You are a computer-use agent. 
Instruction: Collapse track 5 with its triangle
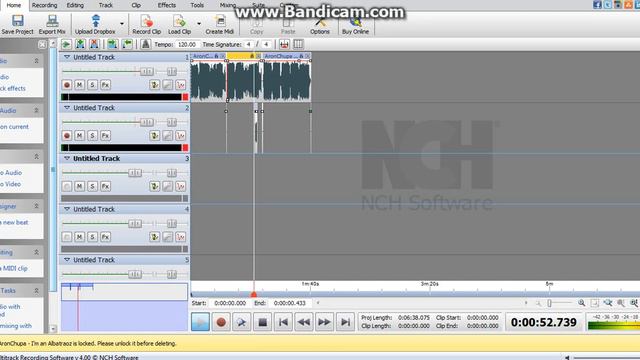[x=67, y=260]
